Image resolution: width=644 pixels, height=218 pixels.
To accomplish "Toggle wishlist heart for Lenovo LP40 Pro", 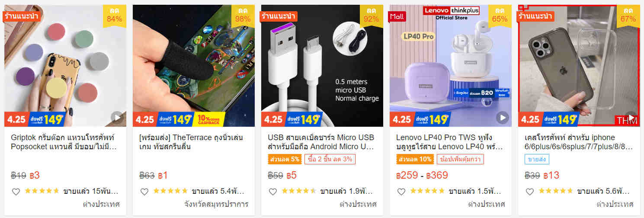I will point(401,191).
